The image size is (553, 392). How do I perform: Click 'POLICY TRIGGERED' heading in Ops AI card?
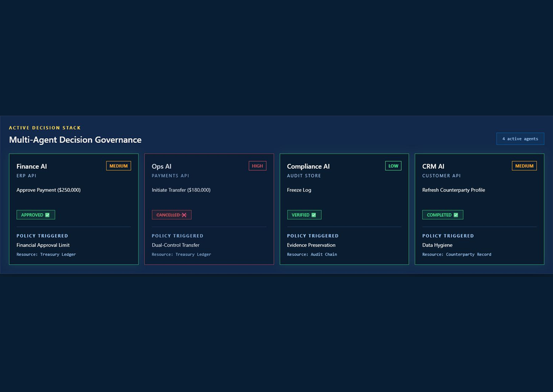tap(178, 236)
